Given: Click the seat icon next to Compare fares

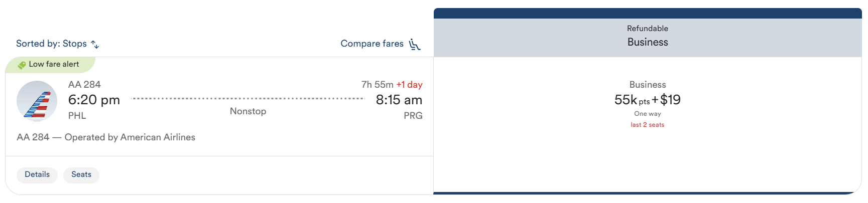Looking at the screenshot, I should 414,45.
